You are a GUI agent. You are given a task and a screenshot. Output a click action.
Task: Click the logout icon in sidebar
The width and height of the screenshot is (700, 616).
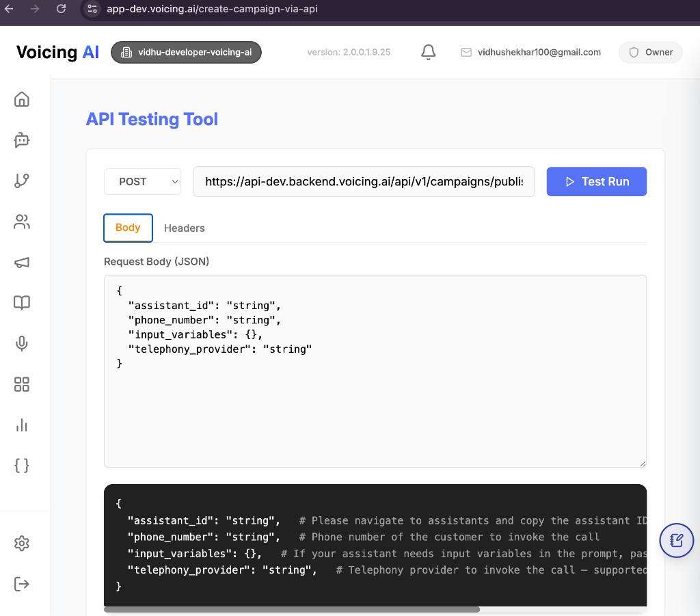21,584
